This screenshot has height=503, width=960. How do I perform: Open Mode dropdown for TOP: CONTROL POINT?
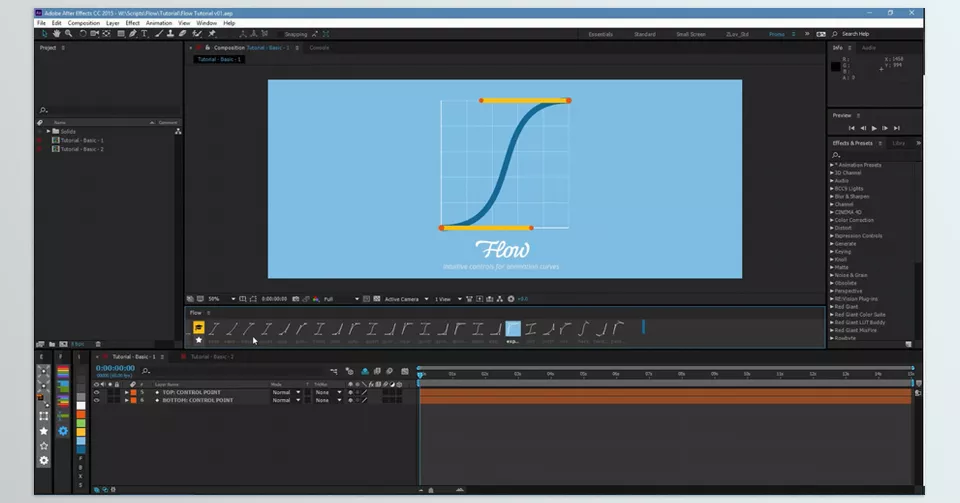tap(286, 392)
